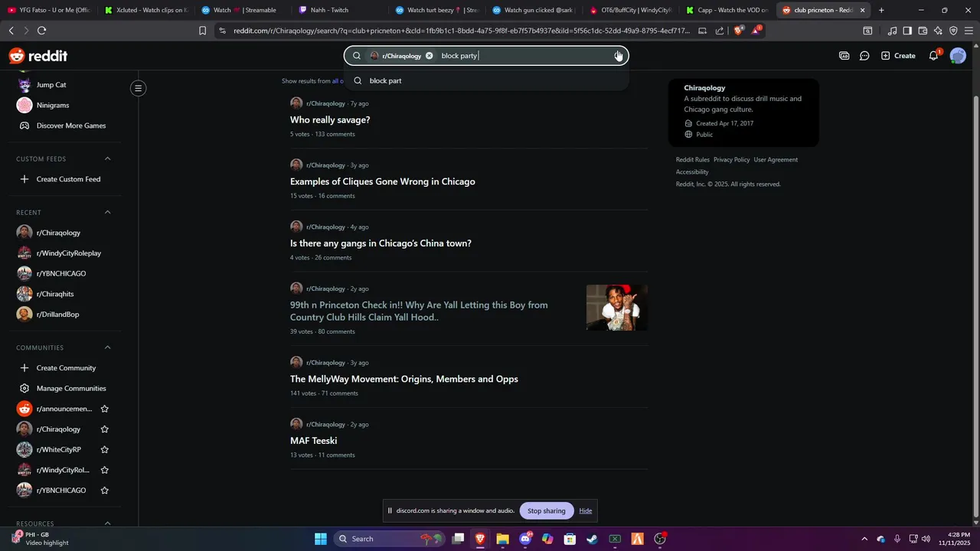Favorite r/WhiteCityRP with the star

[105, 450]
